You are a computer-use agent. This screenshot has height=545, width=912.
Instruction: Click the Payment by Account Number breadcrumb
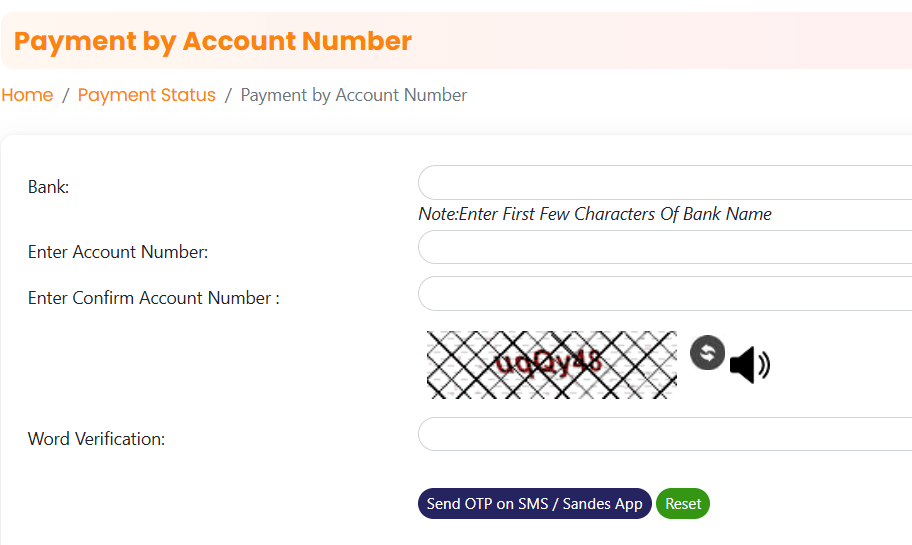(x=354, y=95)
